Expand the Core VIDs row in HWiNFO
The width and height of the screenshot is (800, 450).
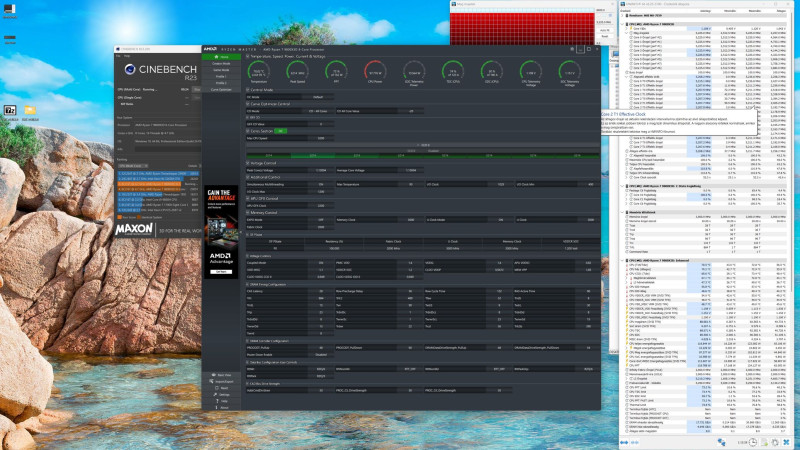click(x=627, y=29)
